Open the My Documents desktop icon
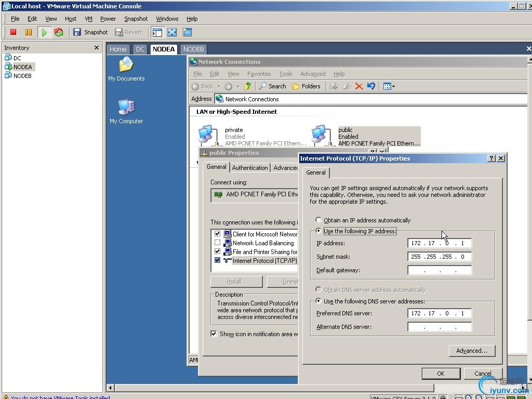This screenshot has width=532, height=399. [126, 69]
